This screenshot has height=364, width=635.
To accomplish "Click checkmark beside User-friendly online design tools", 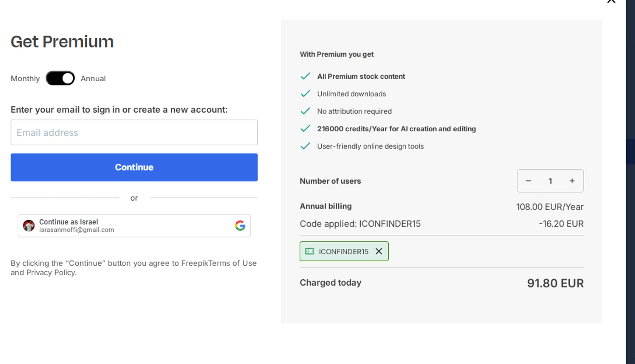I will [305, 146].
